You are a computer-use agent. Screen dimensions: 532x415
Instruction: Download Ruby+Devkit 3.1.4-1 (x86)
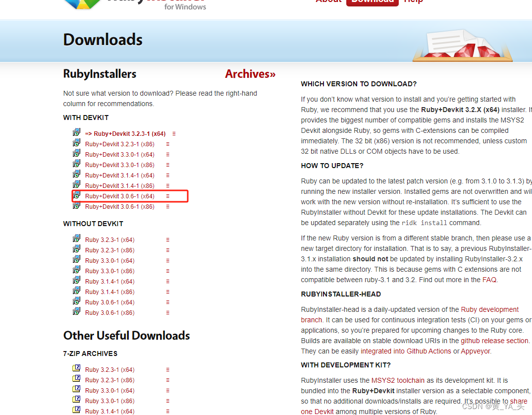120,186
